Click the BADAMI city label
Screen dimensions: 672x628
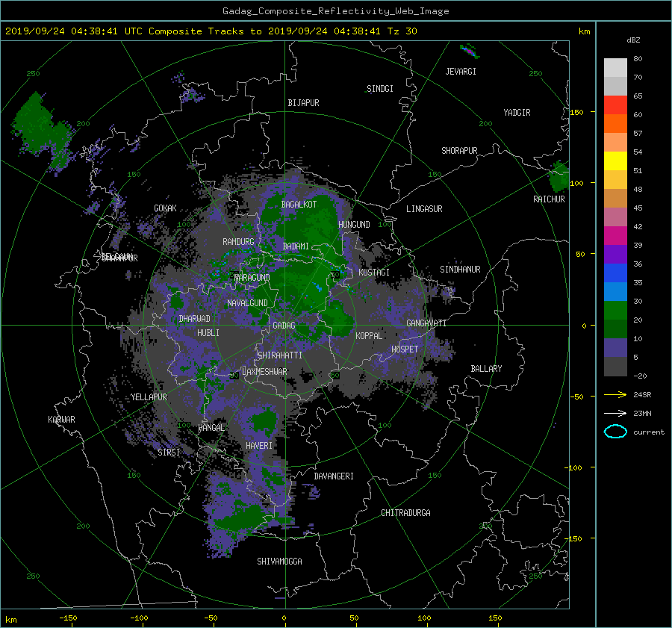(296, 246)
